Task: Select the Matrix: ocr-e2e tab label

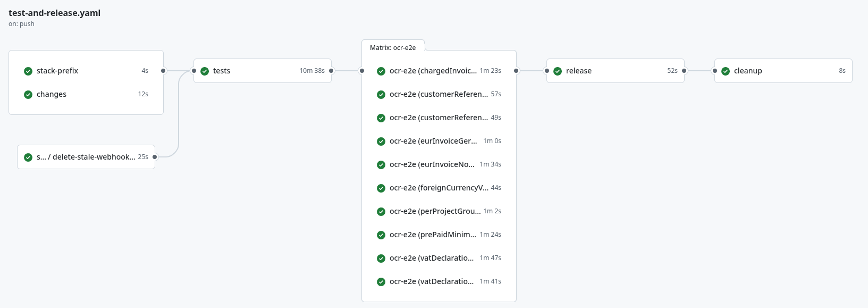Action: (393, 47)
